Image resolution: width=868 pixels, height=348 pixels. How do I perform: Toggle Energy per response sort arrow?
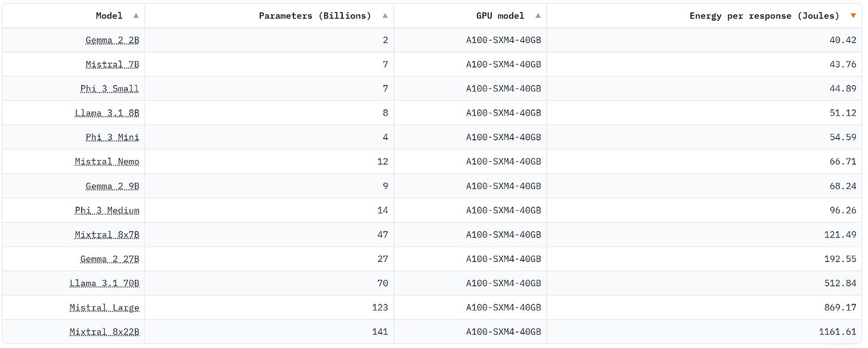point(853,16)
